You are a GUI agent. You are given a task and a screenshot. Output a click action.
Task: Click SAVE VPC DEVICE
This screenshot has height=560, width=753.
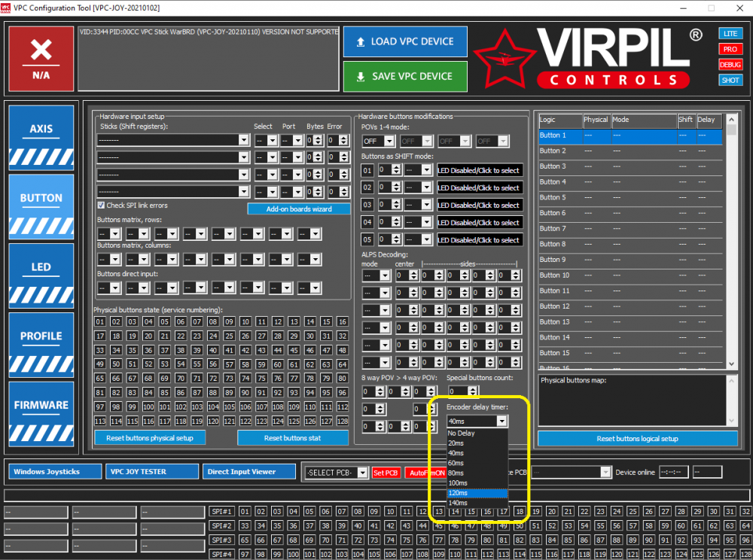[405, 76]
